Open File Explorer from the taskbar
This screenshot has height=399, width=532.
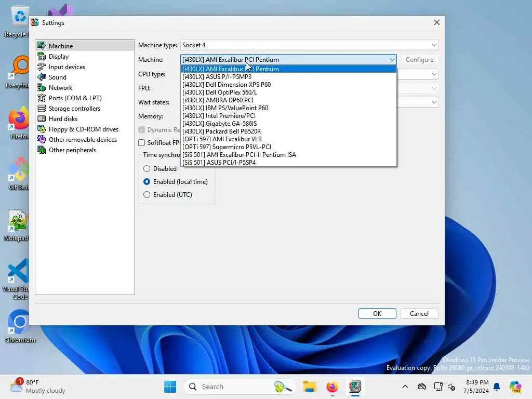[310, 387]
